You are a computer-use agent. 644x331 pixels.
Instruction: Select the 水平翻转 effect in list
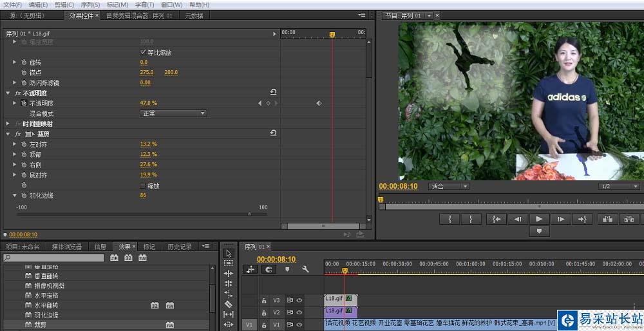(x=46, y=305)
